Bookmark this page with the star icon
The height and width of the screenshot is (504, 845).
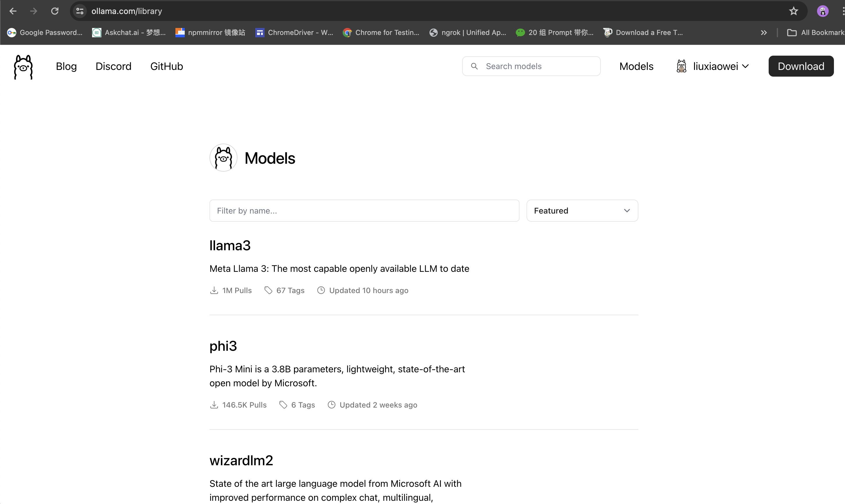point(793,11)
